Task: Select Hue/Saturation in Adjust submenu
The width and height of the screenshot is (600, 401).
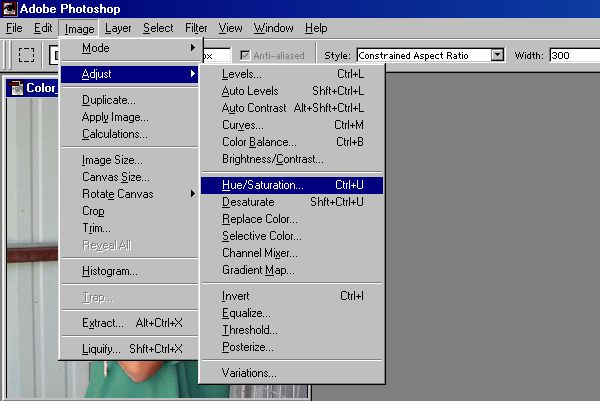Action: (292, 185)
